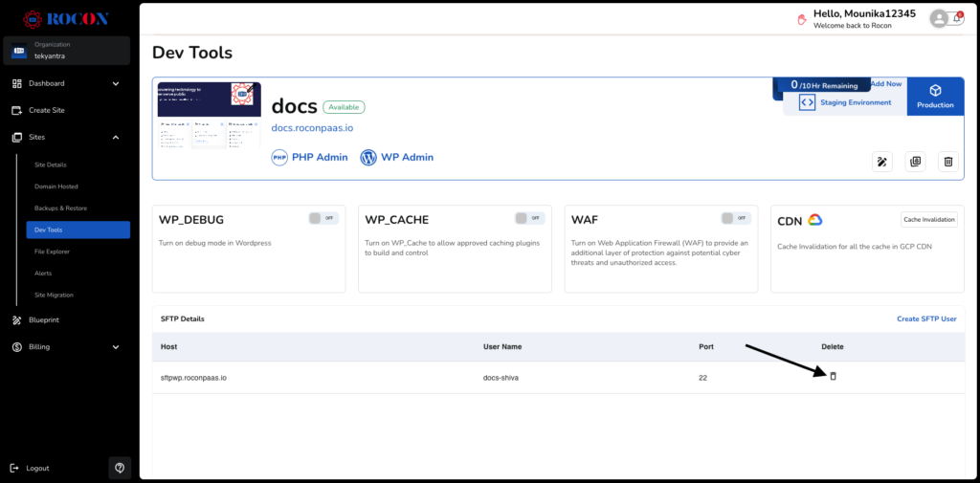Click the SFTP Details heading

pos(183,318)
